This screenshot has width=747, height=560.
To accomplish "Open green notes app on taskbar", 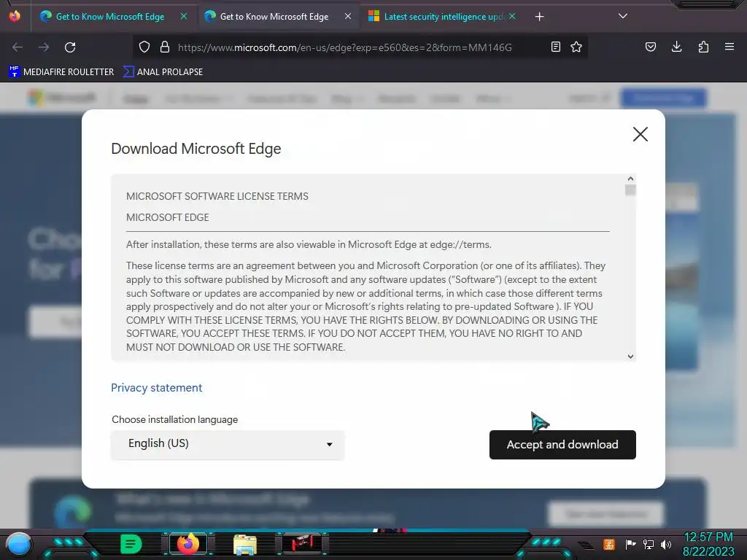I will pos(131,544).
